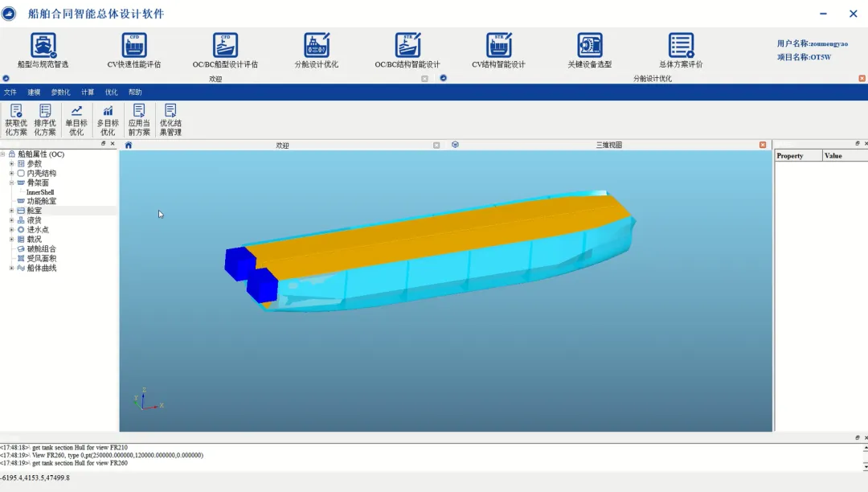
Task: Click the 获取优化方案 toolbar icon
Action: click(x=16, y=120)
